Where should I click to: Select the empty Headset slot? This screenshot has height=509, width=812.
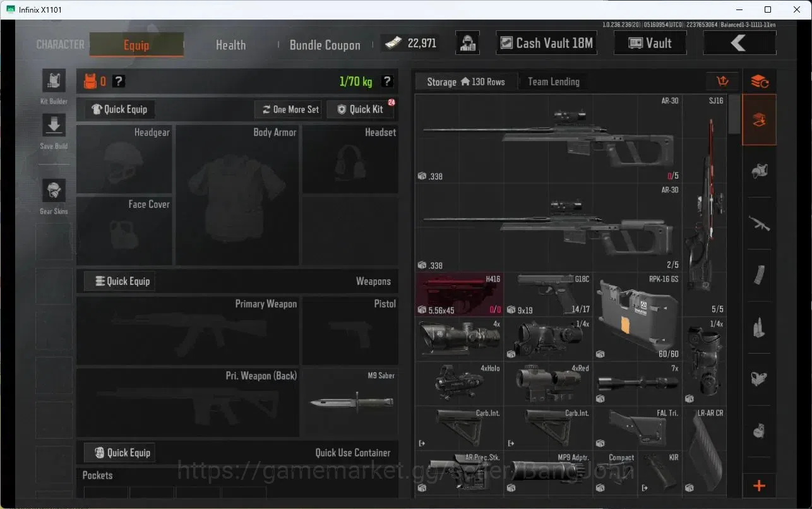[350, 159]
